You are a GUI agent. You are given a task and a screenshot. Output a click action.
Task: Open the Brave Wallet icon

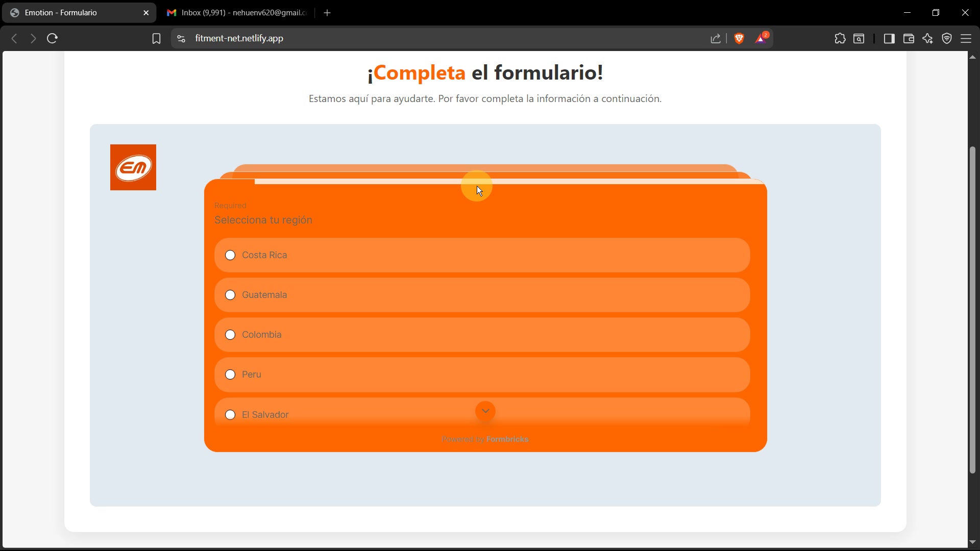pos(909,39)
